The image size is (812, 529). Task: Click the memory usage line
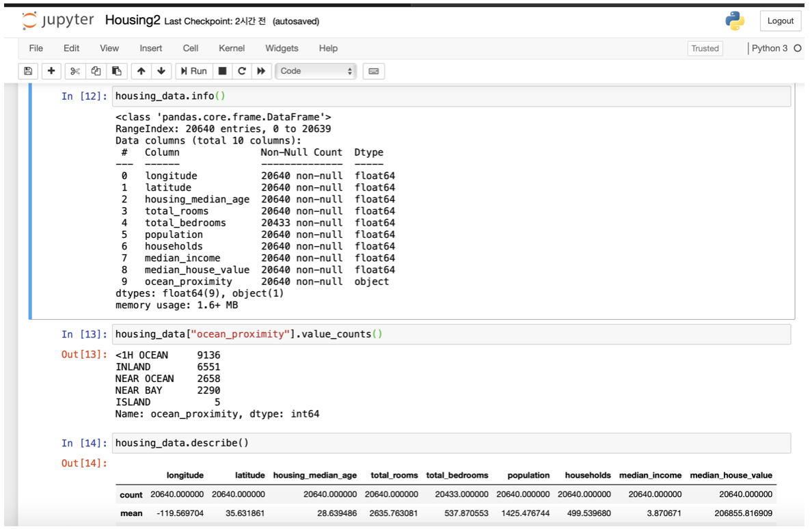point(176,306)
